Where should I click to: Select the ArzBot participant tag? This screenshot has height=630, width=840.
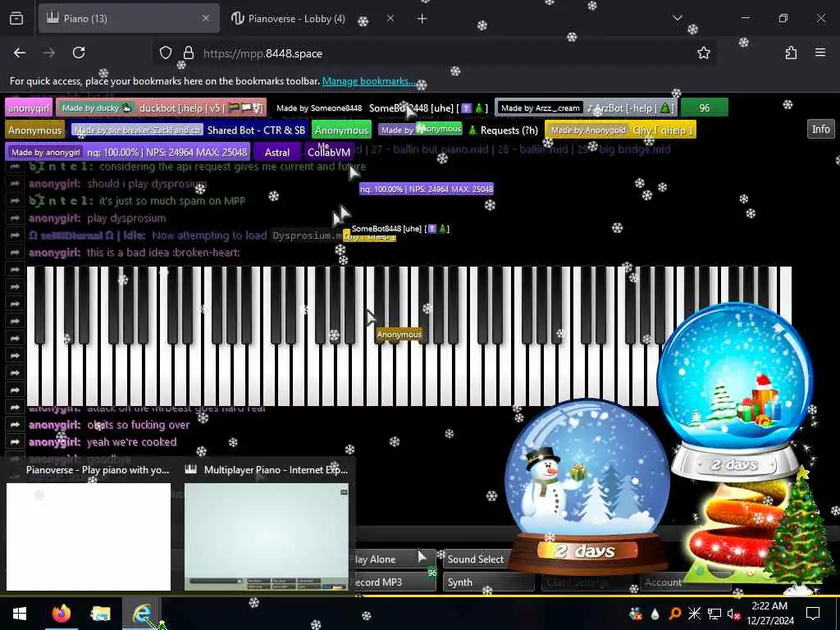587,108
